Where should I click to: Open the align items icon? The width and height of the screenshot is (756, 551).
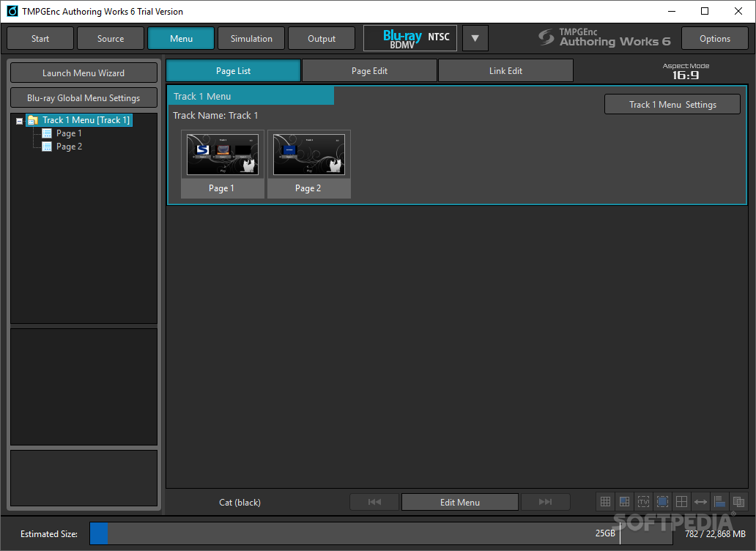click(719, 502)
